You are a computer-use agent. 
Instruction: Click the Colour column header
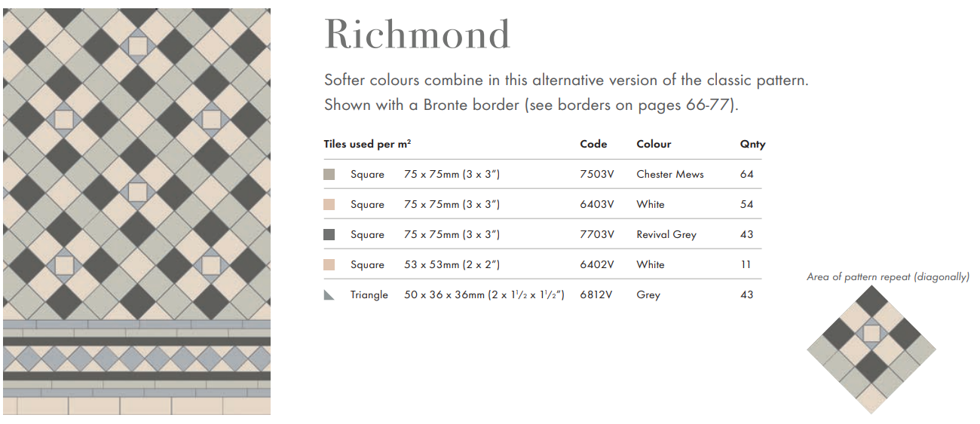654,144
